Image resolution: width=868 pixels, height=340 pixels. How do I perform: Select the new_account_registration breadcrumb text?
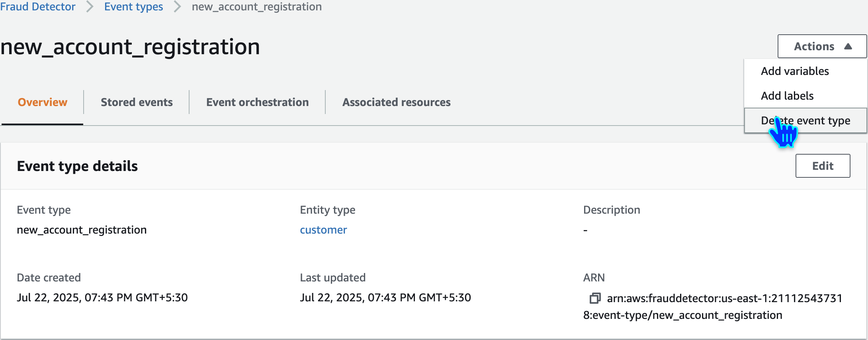[257, 7]
